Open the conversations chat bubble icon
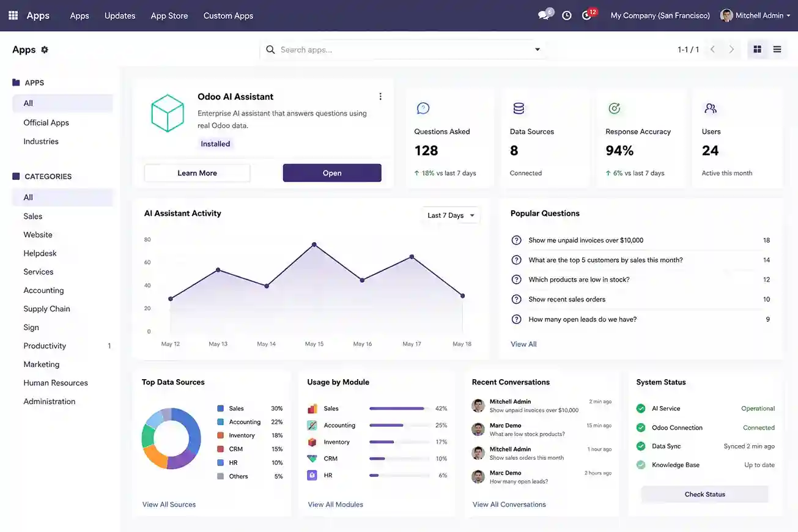This screenshot has width=798, height=532. 544,15
